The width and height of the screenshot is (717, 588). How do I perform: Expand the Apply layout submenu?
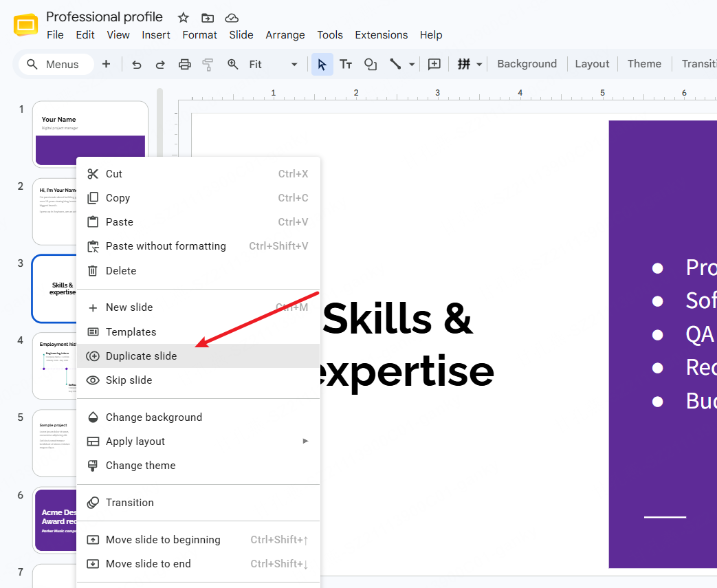coord(199,442)
